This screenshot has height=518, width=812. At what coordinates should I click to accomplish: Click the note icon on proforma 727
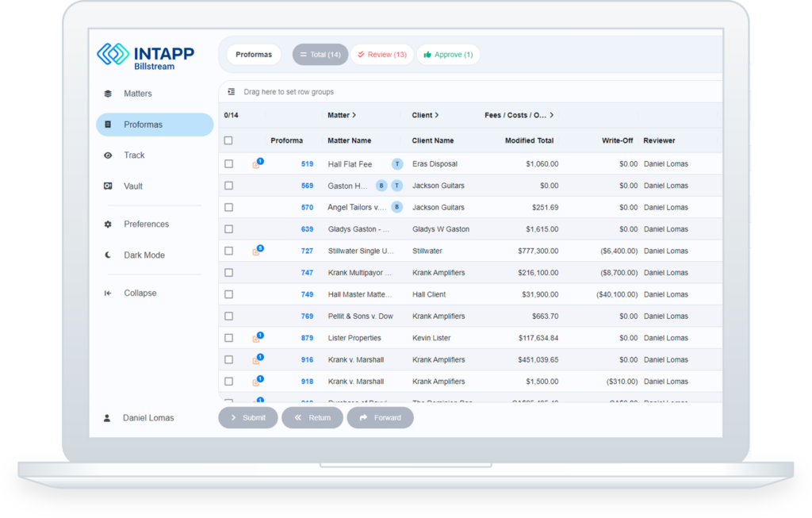(x=256, y=251)
